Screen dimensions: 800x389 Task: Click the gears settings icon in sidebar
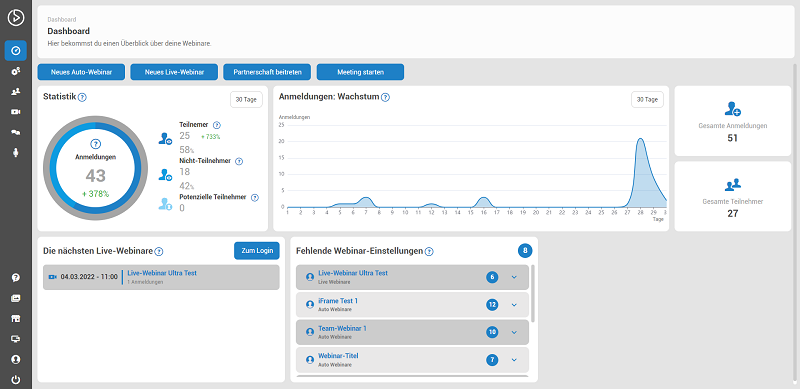click(15, 71)
